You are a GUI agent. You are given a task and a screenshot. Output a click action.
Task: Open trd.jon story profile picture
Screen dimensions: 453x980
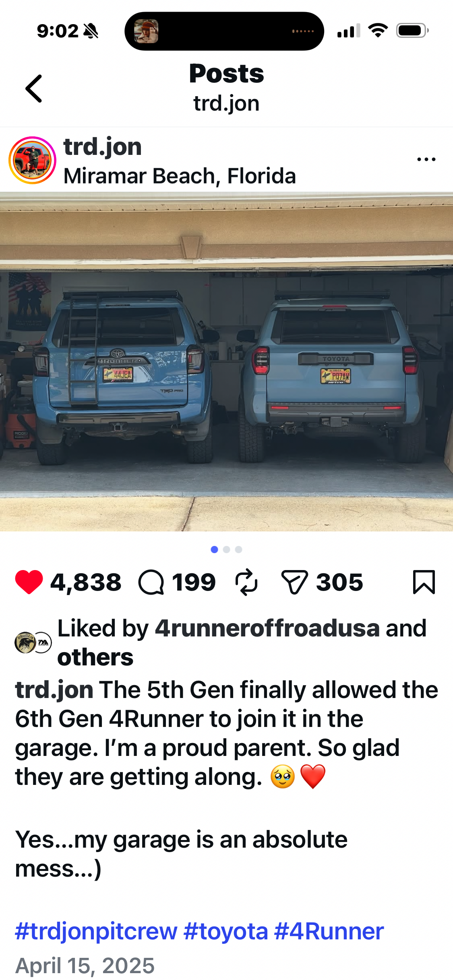[32, 160]
